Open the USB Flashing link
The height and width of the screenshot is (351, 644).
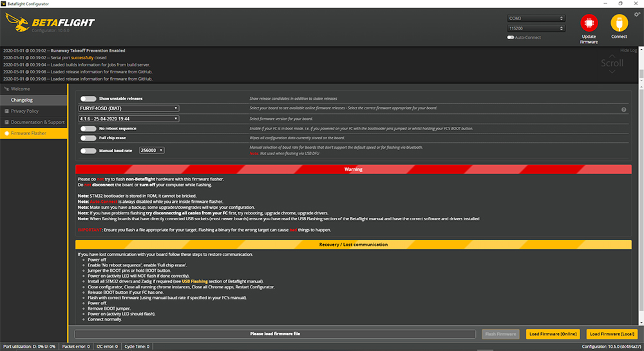(x=194, y=281)
